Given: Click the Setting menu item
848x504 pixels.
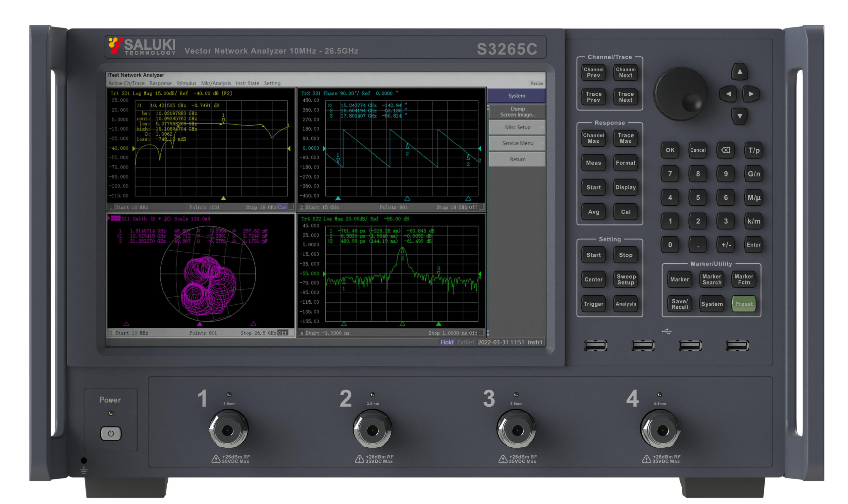Looking at the screenshot, I should click(272, 83).
